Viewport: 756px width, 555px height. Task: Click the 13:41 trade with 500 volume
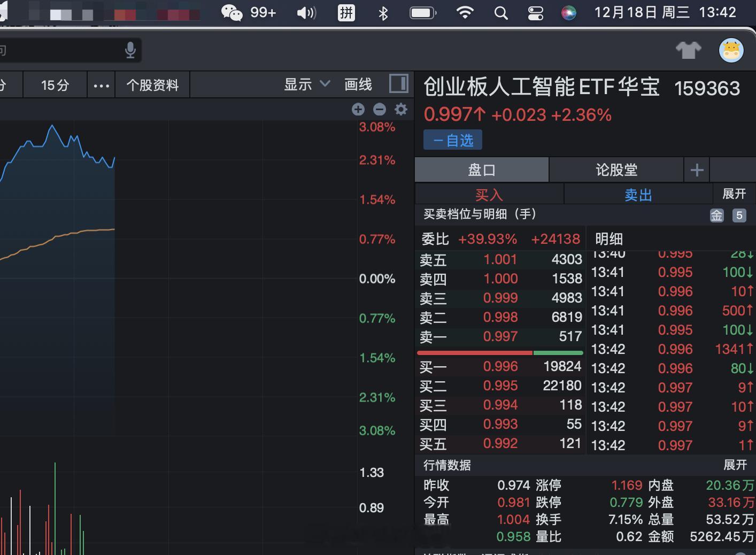pyautogui.click(x=673, y=311)
